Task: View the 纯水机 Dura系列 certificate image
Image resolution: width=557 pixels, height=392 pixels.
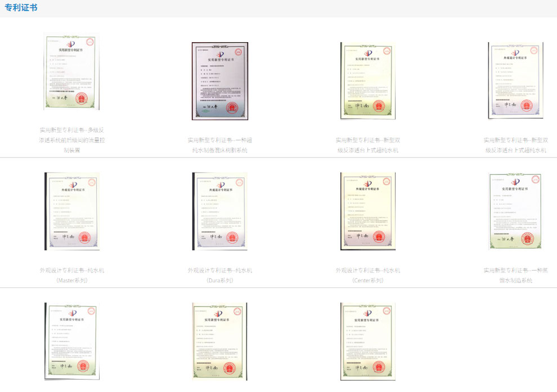Action: coord(219,211)
